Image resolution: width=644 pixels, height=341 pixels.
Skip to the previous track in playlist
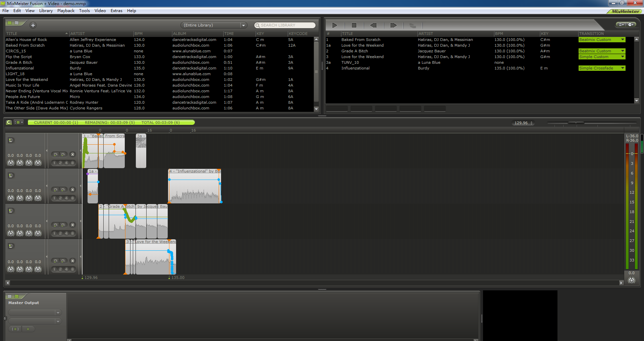pos(373,25)
